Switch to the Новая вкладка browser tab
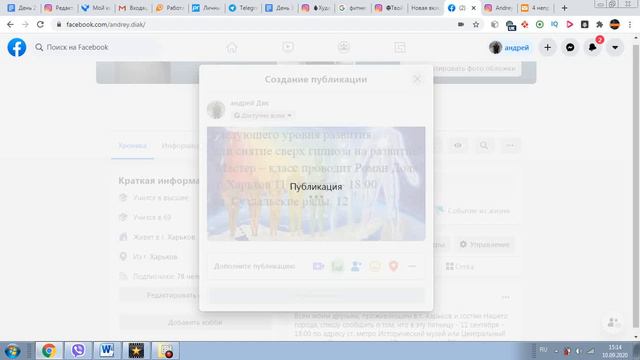The width and height of the screenshot is (640, 360). [425, 8]
